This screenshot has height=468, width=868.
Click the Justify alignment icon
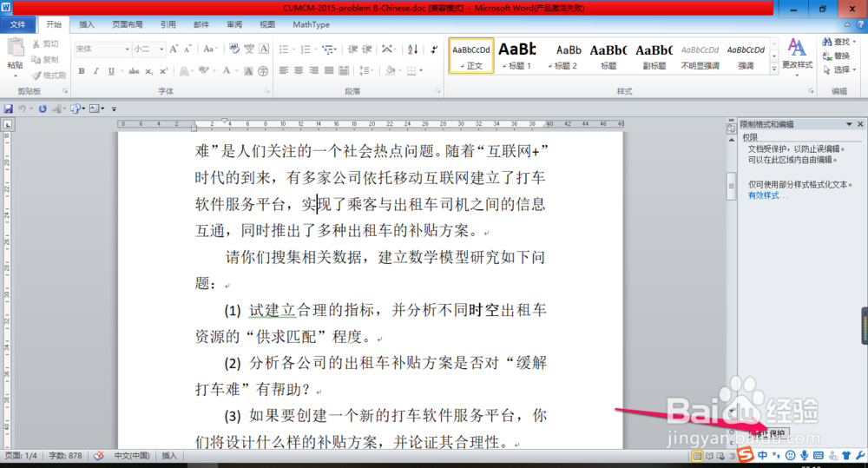(x=329, y=70)
